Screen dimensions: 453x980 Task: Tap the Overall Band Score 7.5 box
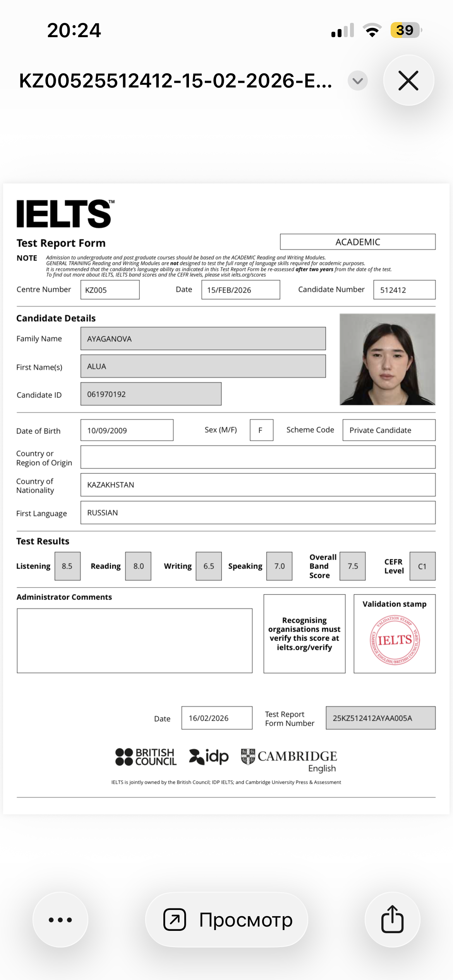[x=352, y=566]
